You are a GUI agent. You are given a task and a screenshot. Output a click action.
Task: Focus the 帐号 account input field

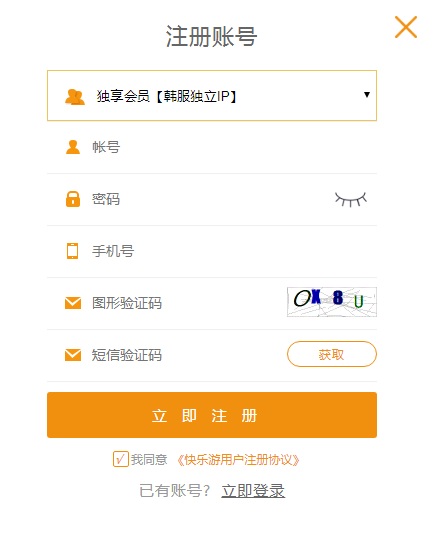click(x=212, y=147)
